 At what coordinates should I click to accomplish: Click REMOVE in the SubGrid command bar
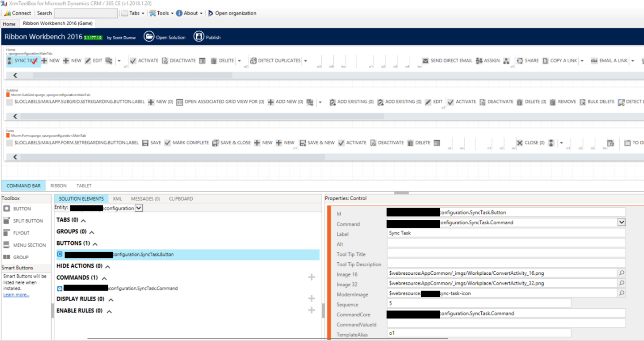point(563,102)
